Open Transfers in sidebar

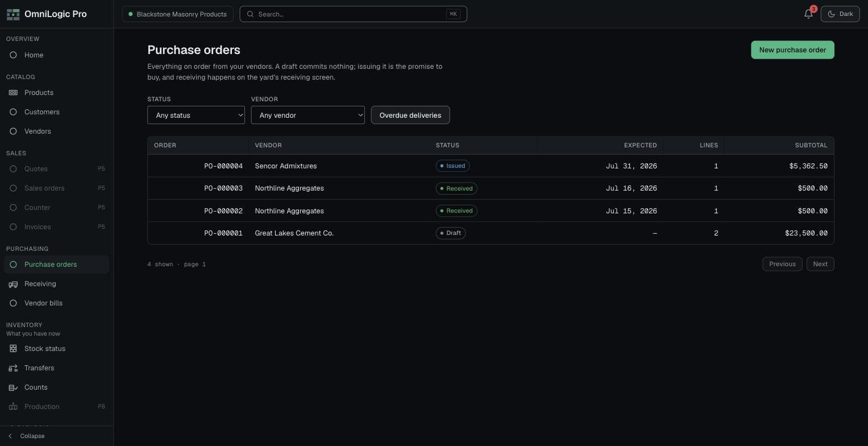coord(57,368)
